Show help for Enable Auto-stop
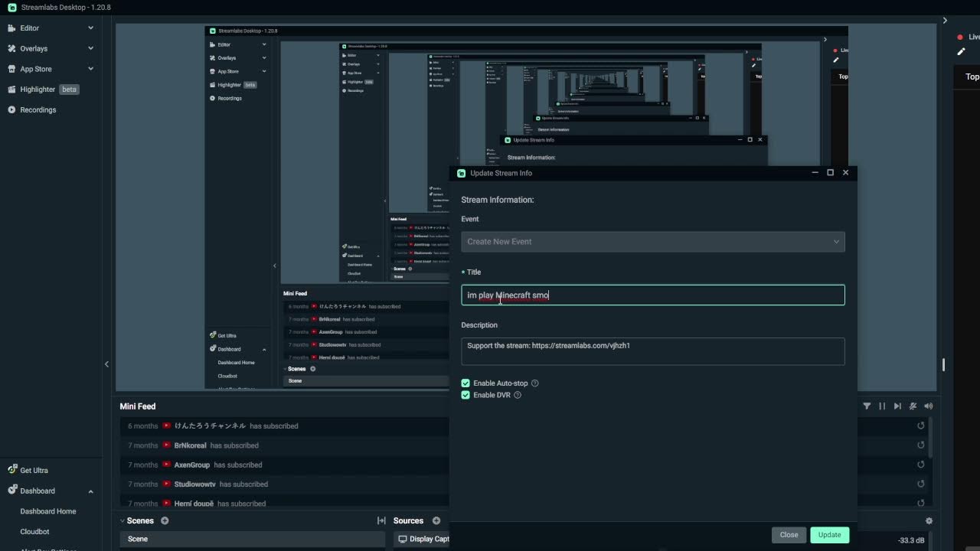 point(535,383)
